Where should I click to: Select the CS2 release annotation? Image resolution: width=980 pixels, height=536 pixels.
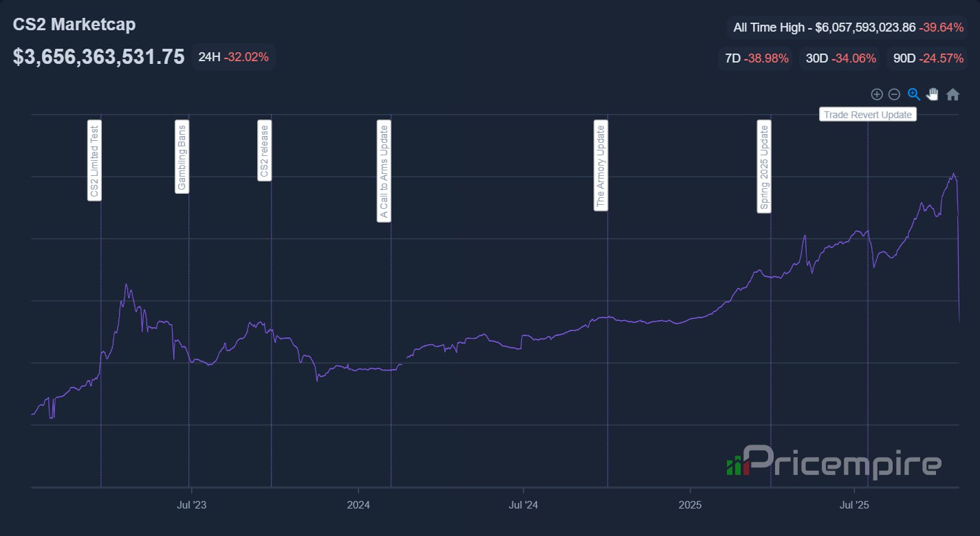coord(264,150)
